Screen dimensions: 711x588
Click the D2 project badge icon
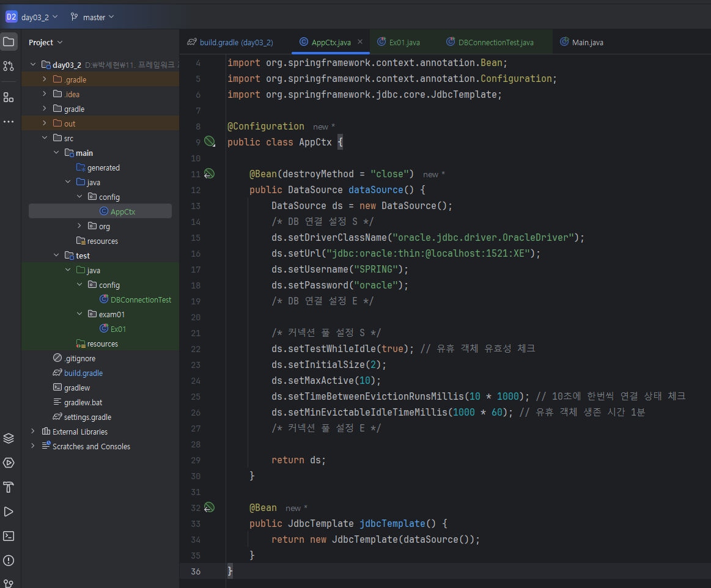(x=12, y=17)
